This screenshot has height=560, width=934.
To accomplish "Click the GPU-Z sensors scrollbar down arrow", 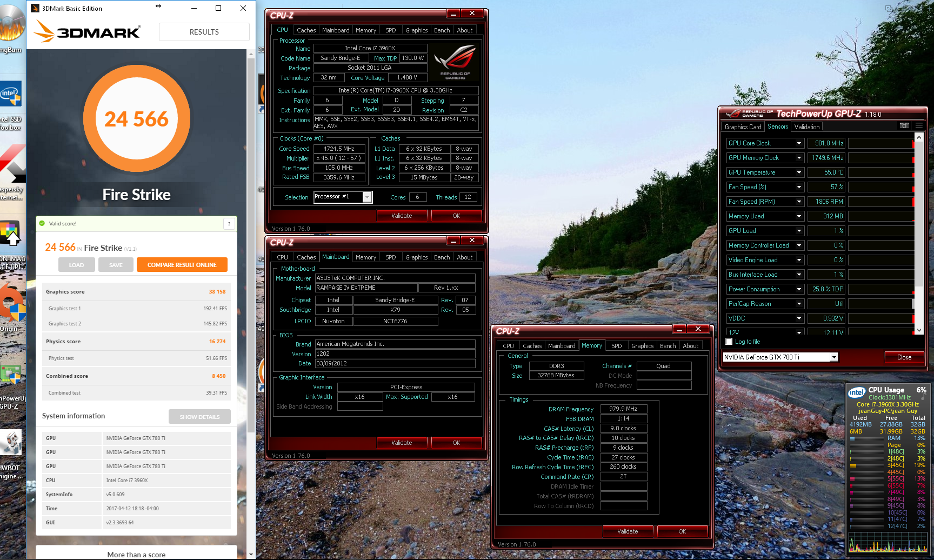I will (x=919, y=330).
